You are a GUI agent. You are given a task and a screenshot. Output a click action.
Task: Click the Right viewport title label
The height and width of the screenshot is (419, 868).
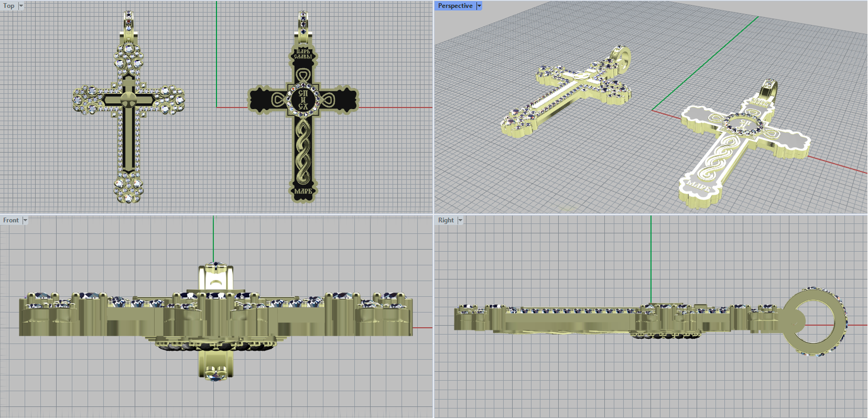[446, 220]
